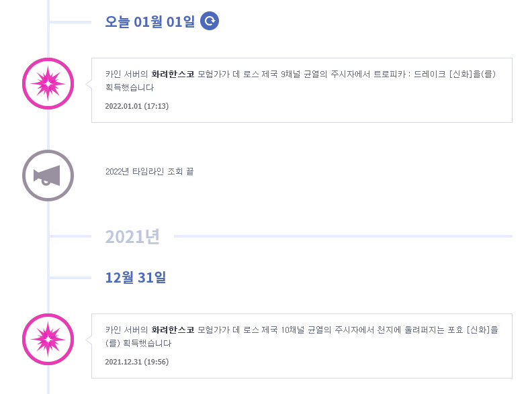532x394 pixels.
Task: Click the gray megaphone icon on the timeline
Action: 48,176
